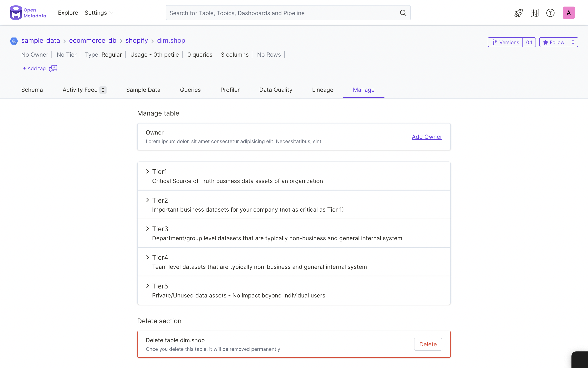Click the + Add tag link
The image size is (588, 368).
34,68
